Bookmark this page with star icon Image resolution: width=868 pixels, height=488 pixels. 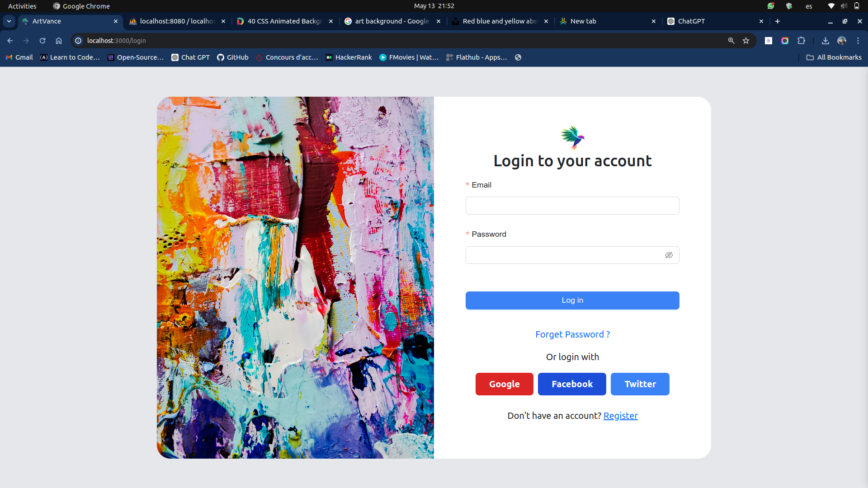pyautogui.click(x=746, y=41)
